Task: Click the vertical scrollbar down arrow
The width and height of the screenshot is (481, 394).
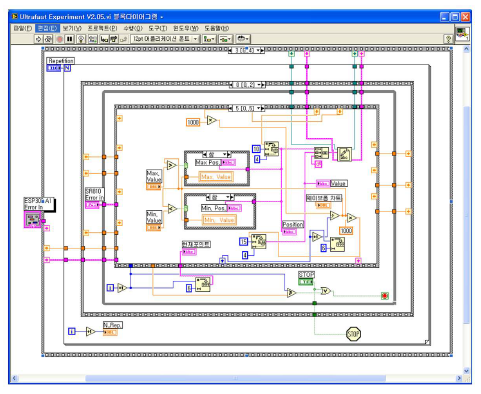Action: pos(466,371)
